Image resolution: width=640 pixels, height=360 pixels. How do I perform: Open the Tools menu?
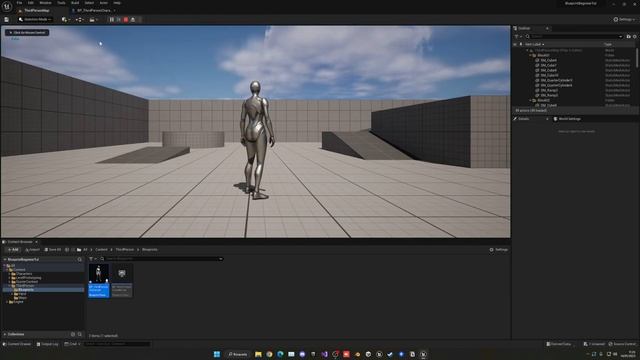(61, 3)
